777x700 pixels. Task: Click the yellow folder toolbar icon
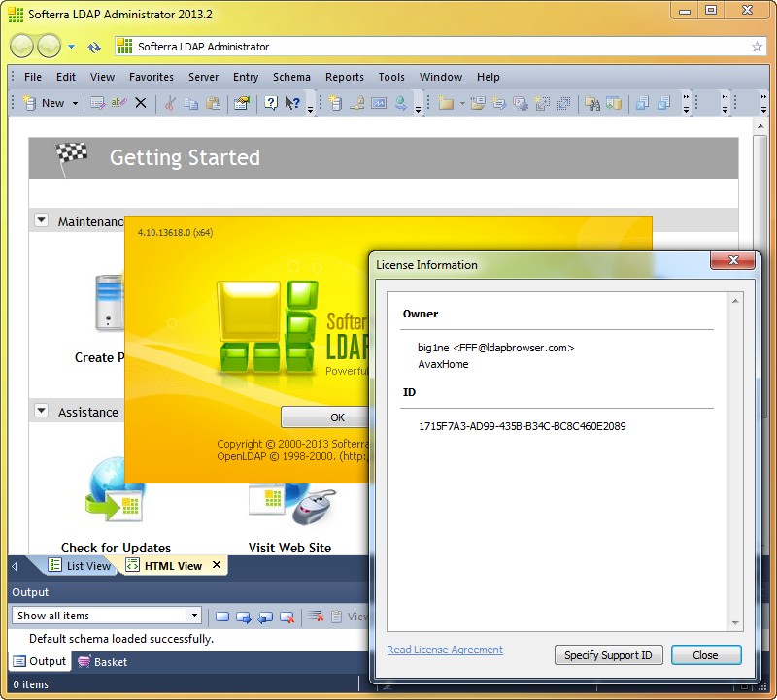click(x=446, y=103)
